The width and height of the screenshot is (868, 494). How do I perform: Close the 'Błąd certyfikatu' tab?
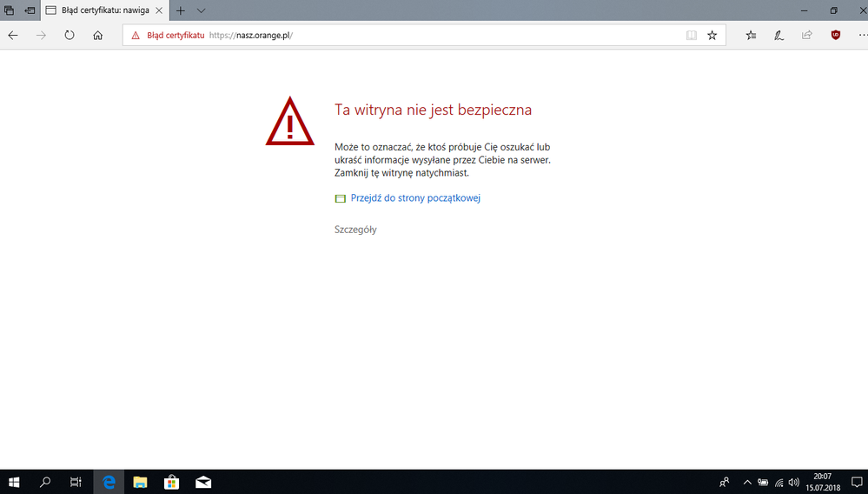pyautogui.click(x=159, y=10)
